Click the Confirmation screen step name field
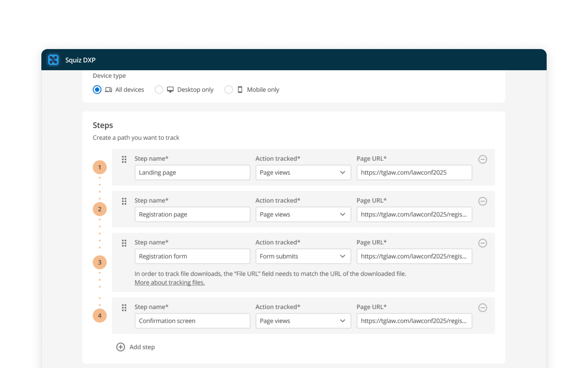 coord(192,321)
